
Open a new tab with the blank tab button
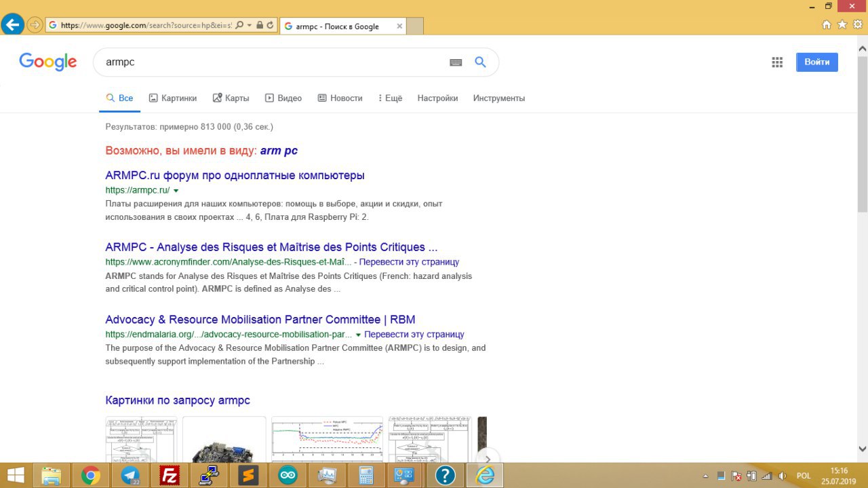click(415, 26)
